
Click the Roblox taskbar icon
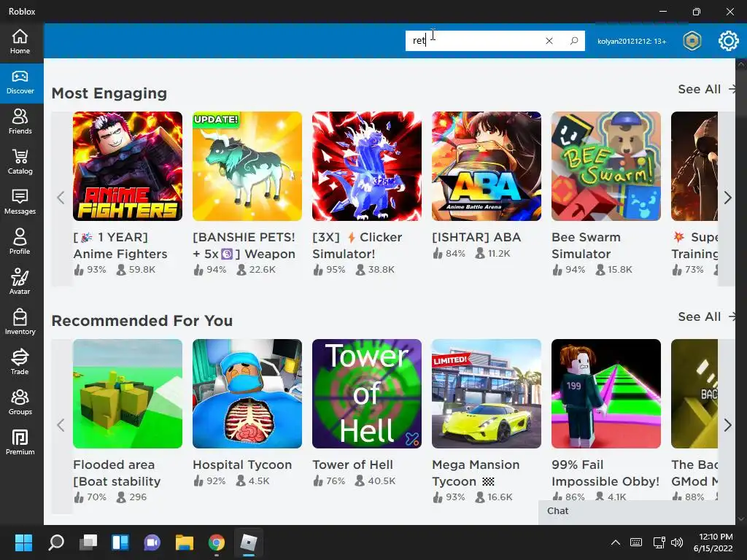(x=249, y=542)
